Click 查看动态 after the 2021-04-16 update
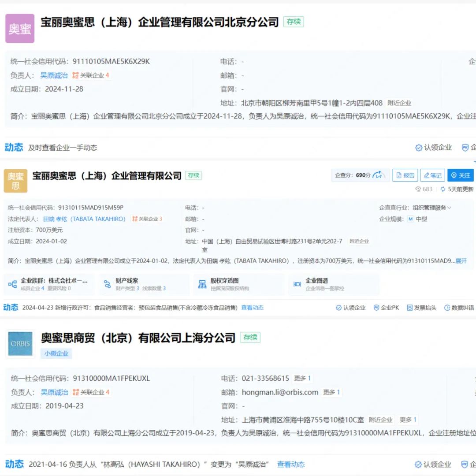Image resolution: width=476 pixels, height=476 pixels. 290,464
